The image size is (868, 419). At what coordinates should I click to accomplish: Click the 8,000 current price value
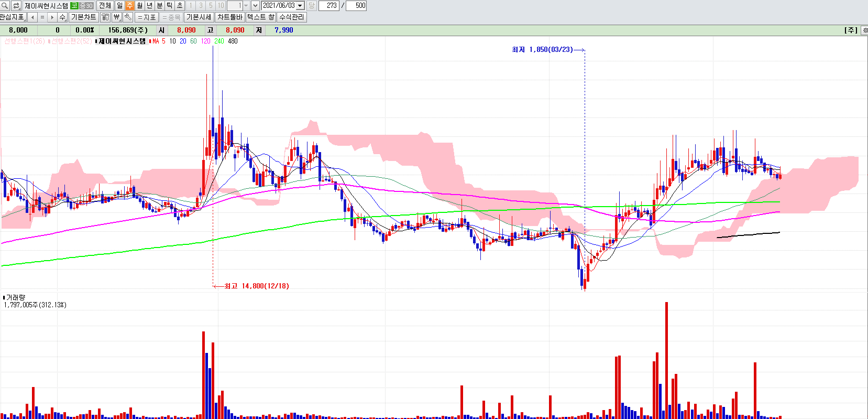coord(18,30)
